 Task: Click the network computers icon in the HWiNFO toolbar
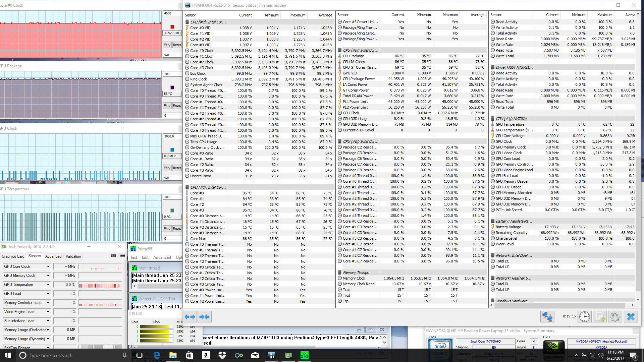(x=547, y=317)
